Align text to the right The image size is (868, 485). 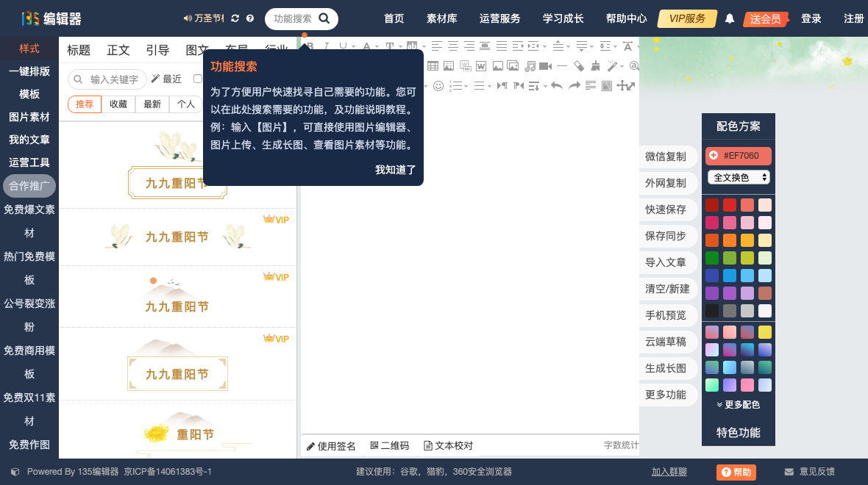tap(469, 46)
